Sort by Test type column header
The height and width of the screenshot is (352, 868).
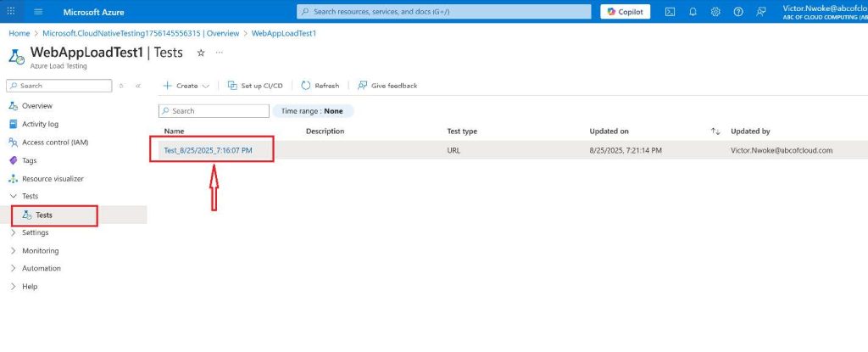pos(462,131)
